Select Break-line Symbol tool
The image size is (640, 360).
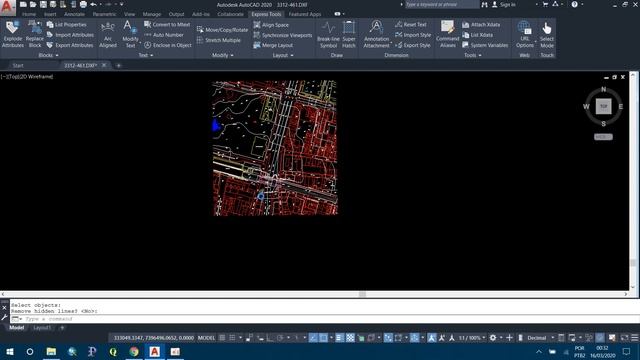[x=328, y=35]
